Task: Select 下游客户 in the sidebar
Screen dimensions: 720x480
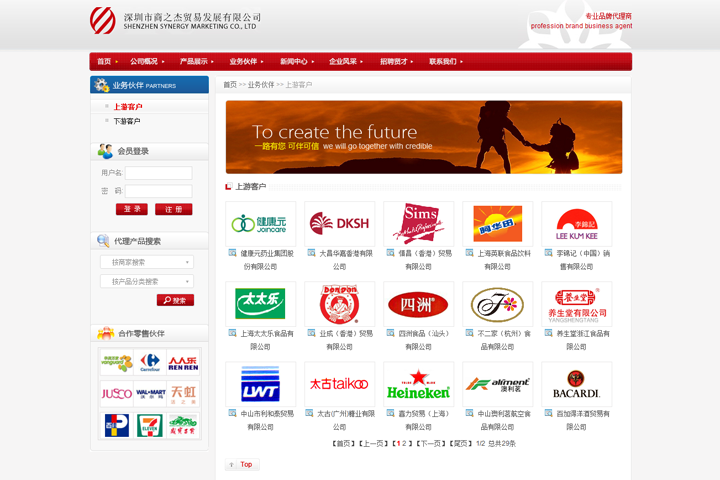Action: pyautogui.click(x=127, y=121)
